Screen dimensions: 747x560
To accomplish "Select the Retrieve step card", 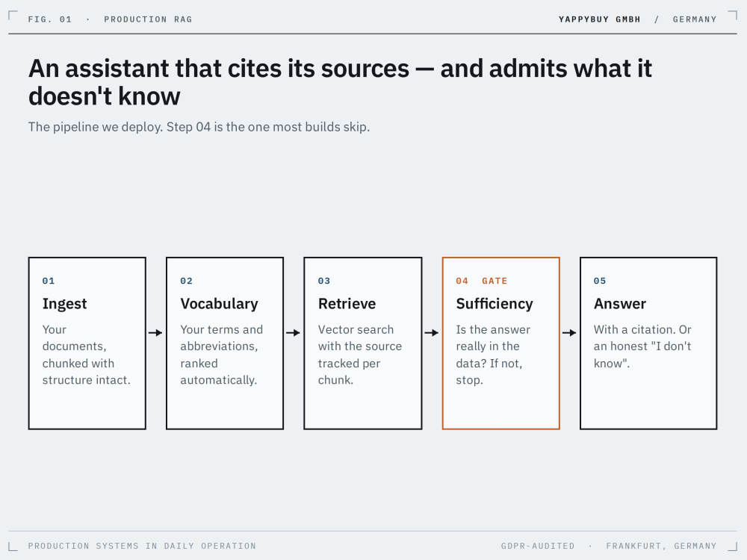I will pos(363,343).
